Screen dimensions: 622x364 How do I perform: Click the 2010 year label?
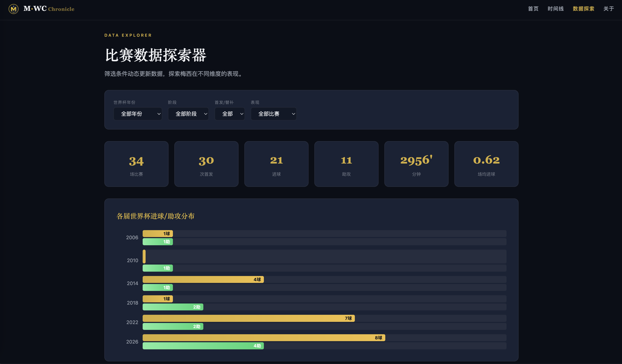pos(132,261)
